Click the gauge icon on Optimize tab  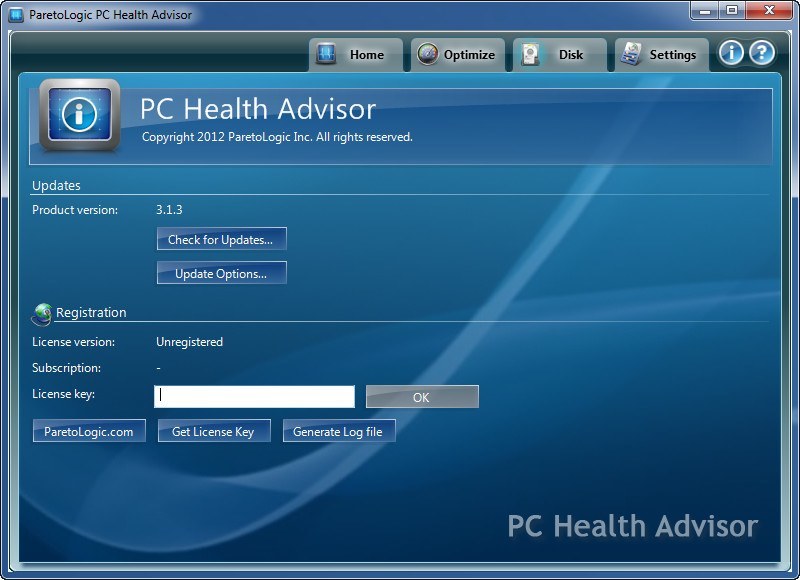[x=428, y=54]
